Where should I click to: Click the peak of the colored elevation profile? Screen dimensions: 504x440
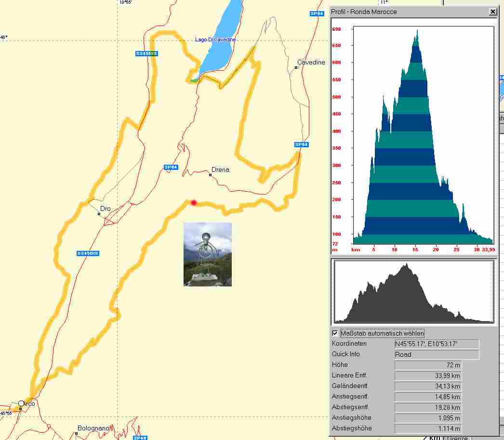coord(416,30)
